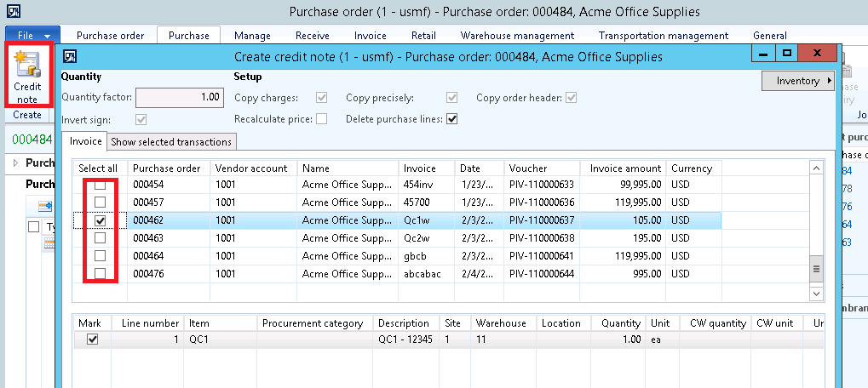The image size is (868, 388).
Task: Click the invoice grid scroll up arrow
Action: coord(816,168)
